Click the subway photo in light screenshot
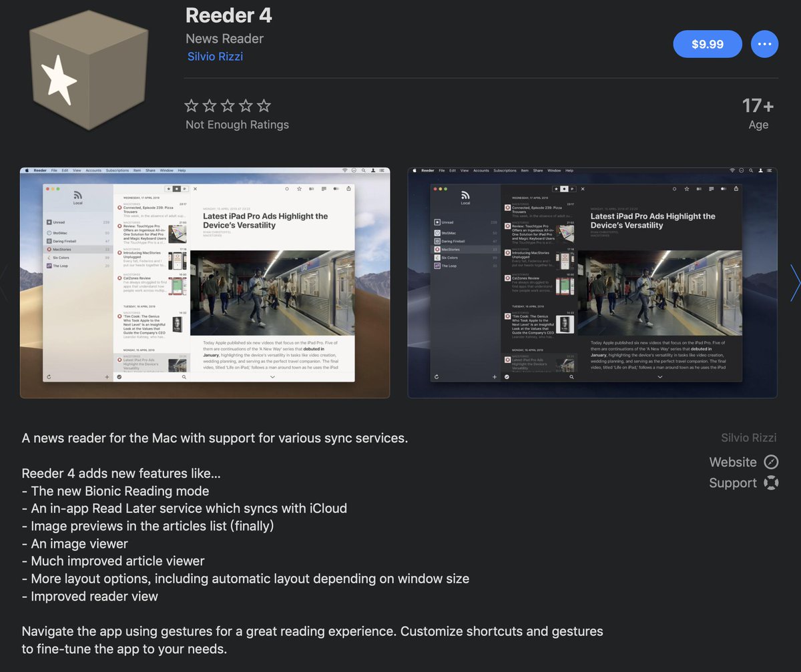This screenshot has height=672, width=801. click(272, 292)
